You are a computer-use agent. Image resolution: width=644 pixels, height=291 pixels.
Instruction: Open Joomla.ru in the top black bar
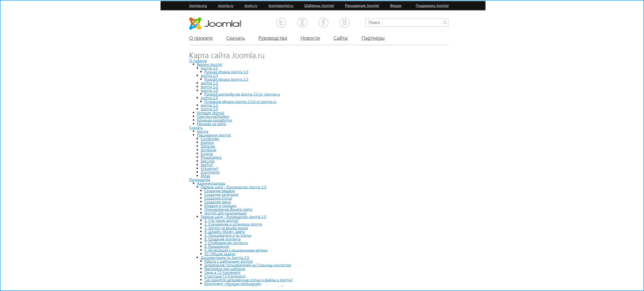(225, 6)
